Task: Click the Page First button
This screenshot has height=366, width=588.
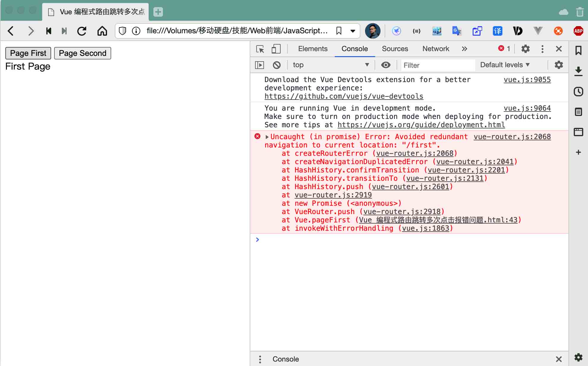Action: click(x=28, y=53)
